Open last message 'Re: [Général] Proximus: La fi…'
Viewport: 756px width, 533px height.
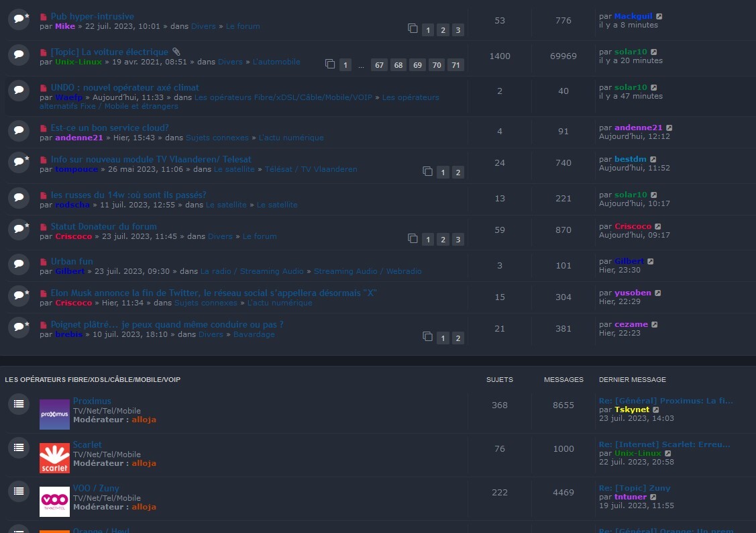tap(665, 401)
